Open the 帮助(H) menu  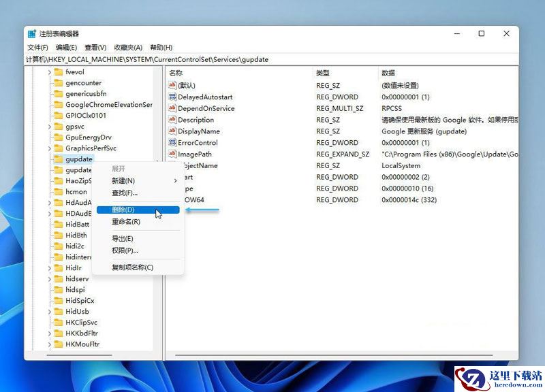[x=161, y=48]
